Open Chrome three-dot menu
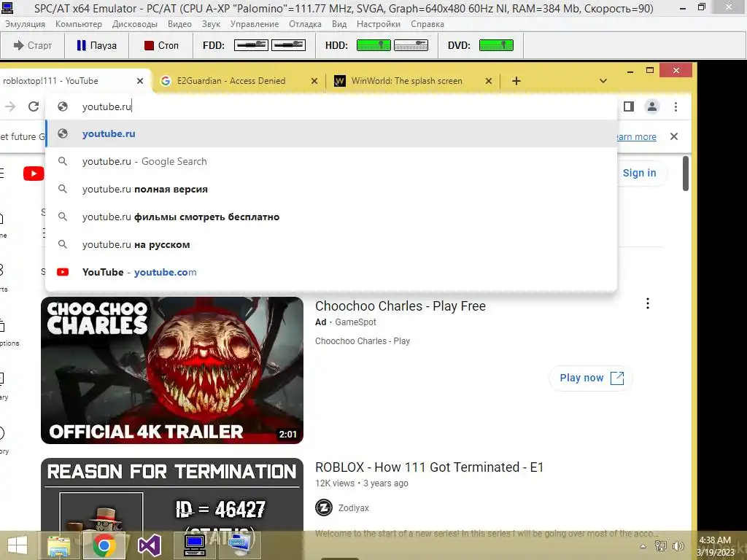The width and height of the screenshot is (747, 560). (676, 106)
